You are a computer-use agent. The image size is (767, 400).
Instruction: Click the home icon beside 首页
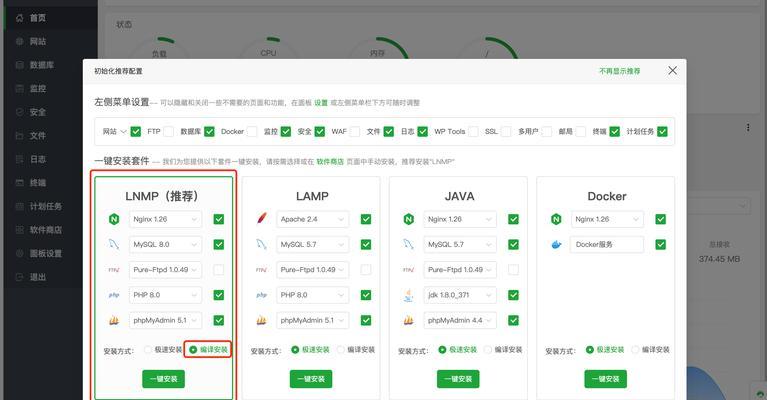20,18
